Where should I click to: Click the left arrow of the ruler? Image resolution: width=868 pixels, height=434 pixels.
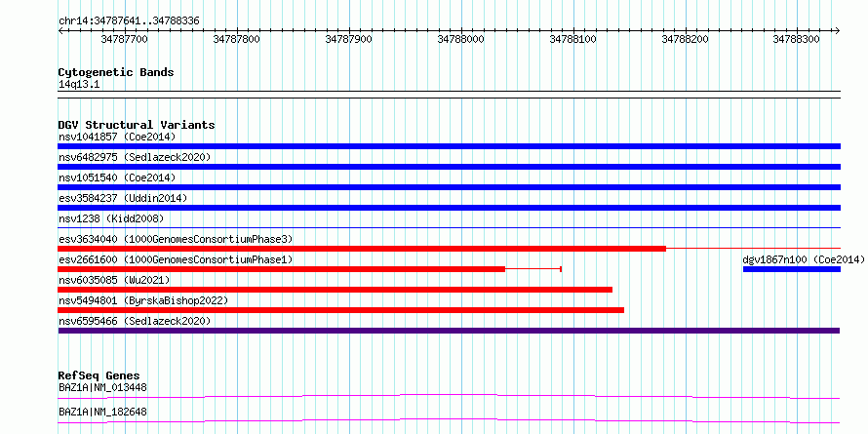(60, 30)
